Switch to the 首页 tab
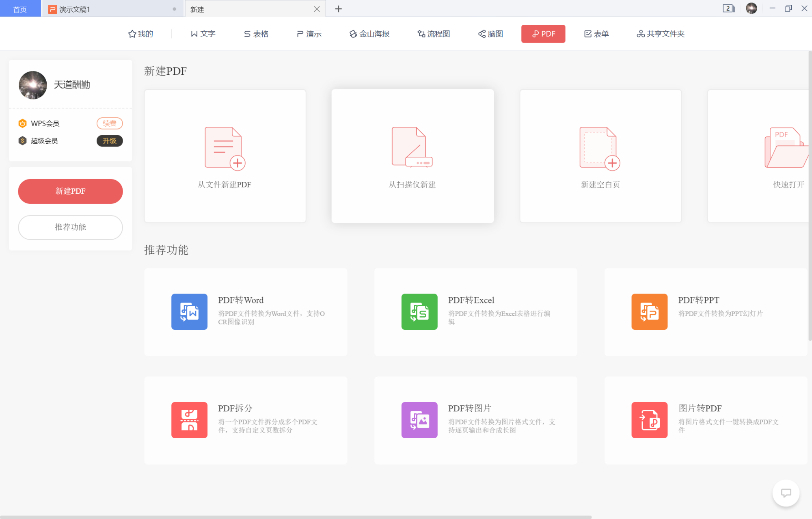Image resolution: width=812 pixels, height=519 pixels. [20, 9]
